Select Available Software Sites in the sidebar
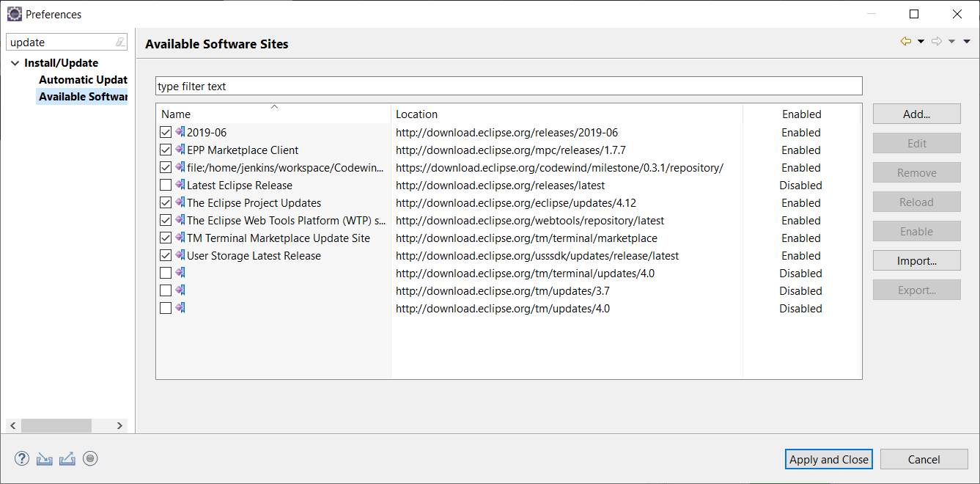 [x=83, y=96]
